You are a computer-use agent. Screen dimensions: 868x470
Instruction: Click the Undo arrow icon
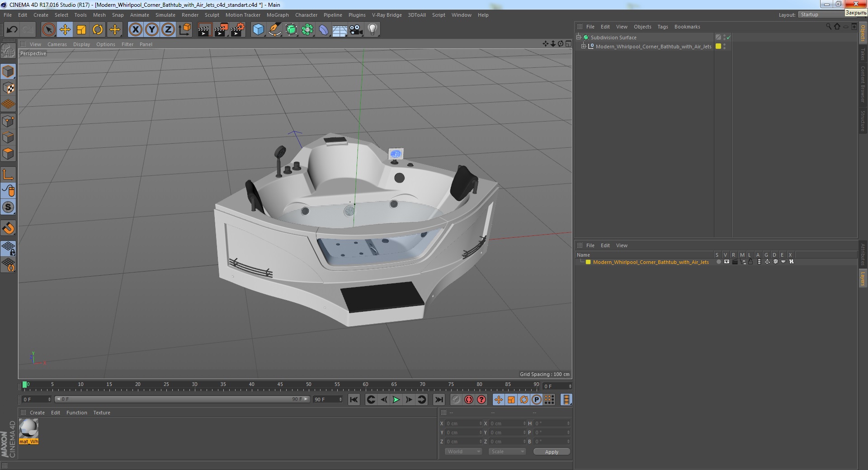pos(12,30)
